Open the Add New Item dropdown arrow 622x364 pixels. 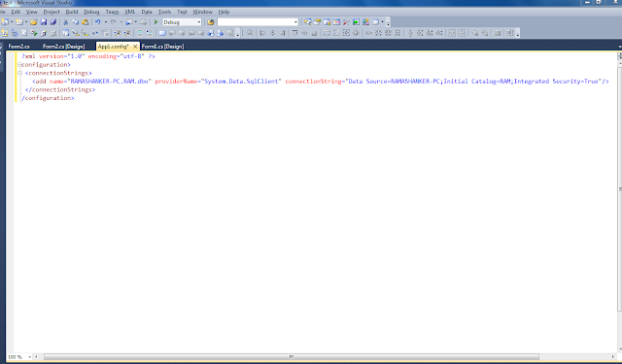(x=26, y=22)
